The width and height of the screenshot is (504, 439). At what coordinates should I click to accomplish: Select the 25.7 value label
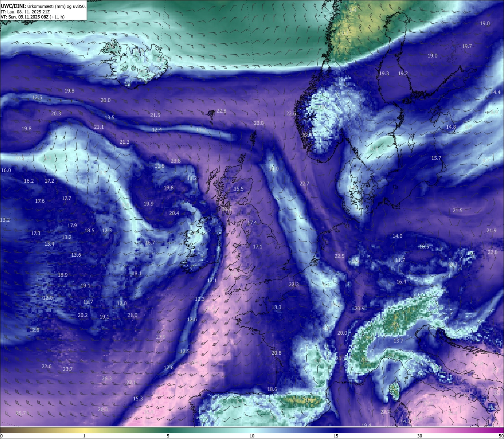tap(21, 413)
